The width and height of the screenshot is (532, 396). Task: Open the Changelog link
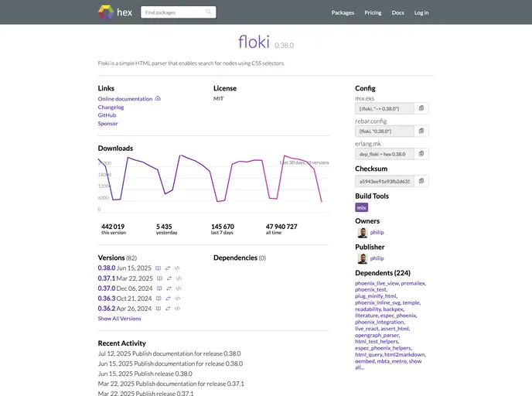pos(111,108)
